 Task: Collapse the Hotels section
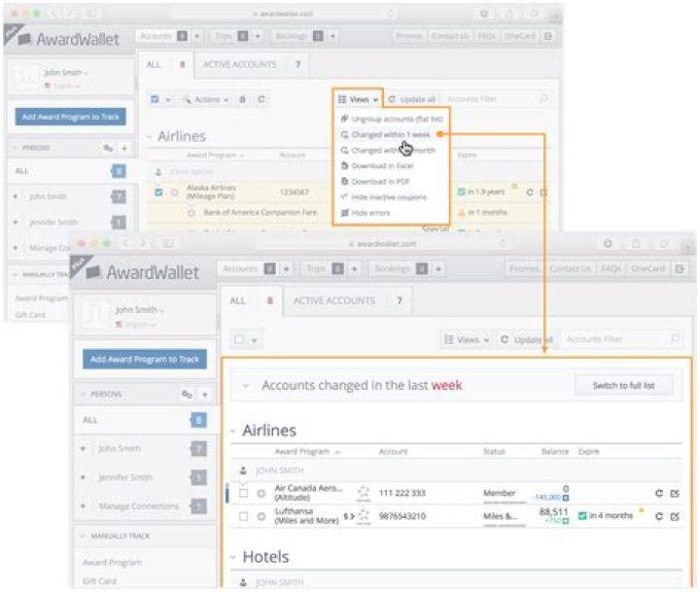point(233,557)
